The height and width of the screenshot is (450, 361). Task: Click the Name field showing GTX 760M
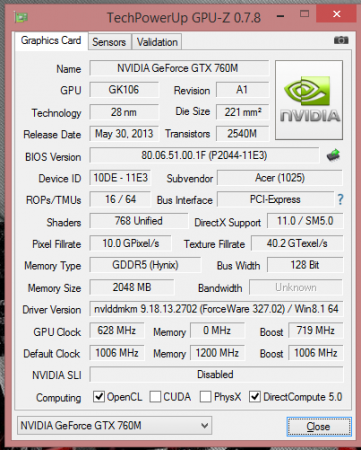pos(179,68)
